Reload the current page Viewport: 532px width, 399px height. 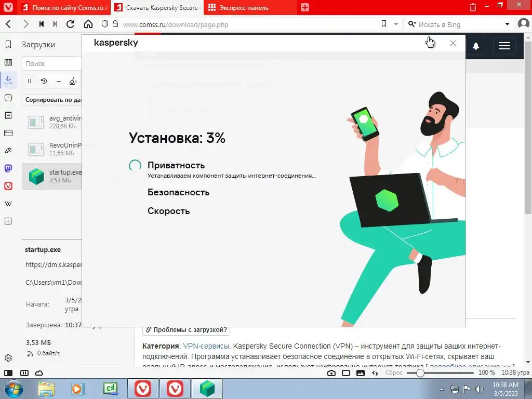[x=70, y=24]
